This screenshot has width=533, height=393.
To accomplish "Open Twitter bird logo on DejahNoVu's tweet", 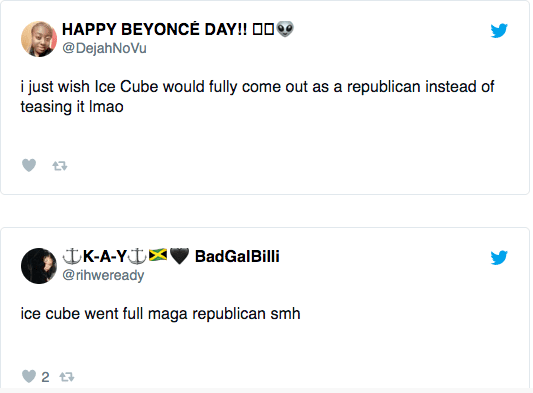I will 499,30.
